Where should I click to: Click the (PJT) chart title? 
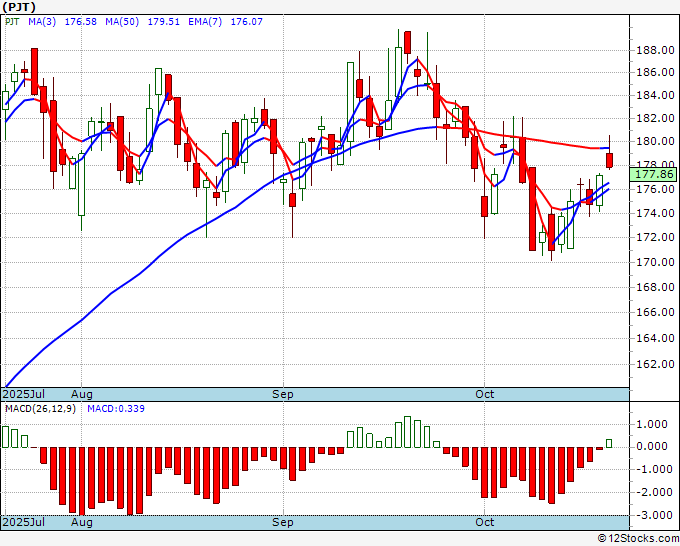[x=19, y=7]
